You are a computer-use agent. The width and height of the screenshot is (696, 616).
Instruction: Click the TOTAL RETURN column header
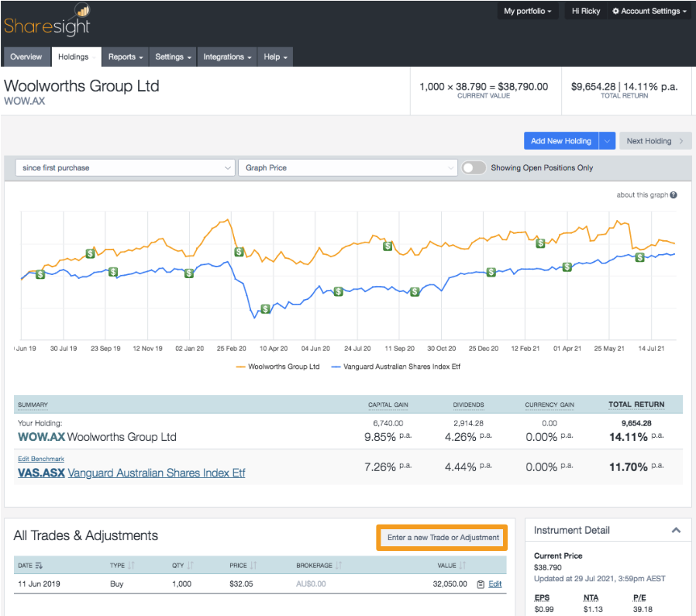(636, 404)
